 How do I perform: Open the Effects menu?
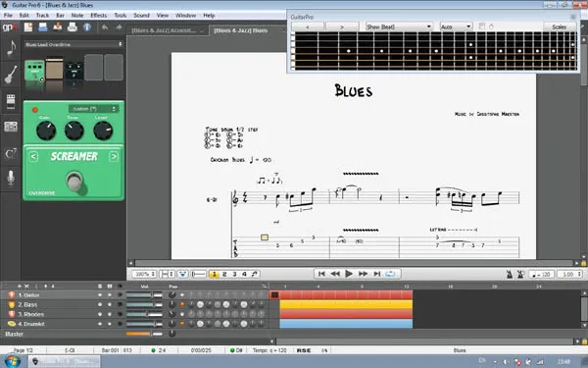[x=99, y=16]
